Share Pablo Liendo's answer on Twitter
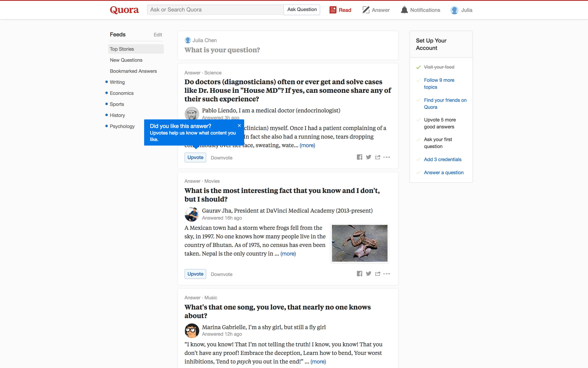Image resolution: width=588 pixels, height=368 pixels. 369,157
